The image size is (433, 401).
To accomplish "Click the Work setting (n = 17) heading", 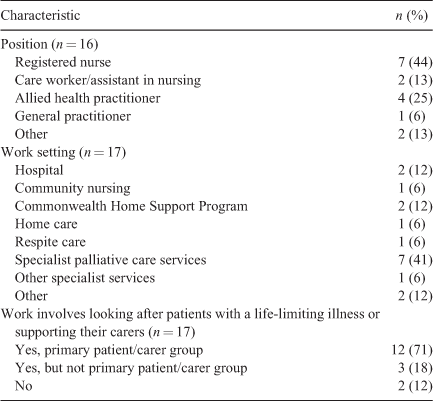I will [63, 152].
